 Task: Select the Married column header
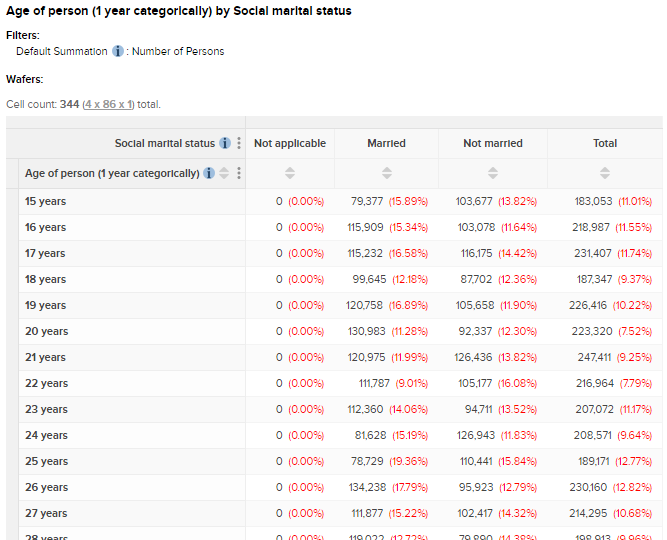click(x=386, y=143)
